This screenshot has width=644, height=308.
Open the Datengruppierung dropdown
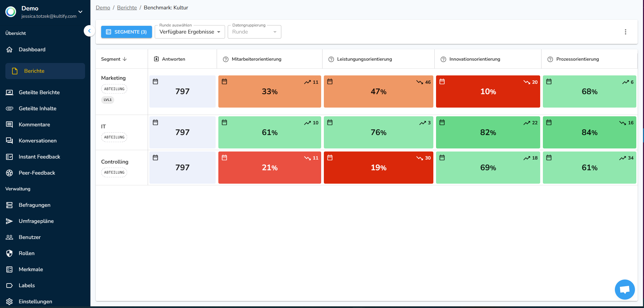coord(255,32)
